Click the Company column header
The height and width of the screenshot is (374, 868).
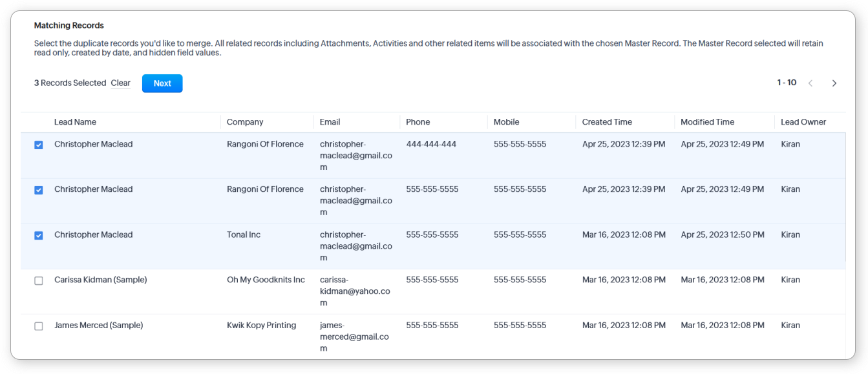(x=245, y=122)
